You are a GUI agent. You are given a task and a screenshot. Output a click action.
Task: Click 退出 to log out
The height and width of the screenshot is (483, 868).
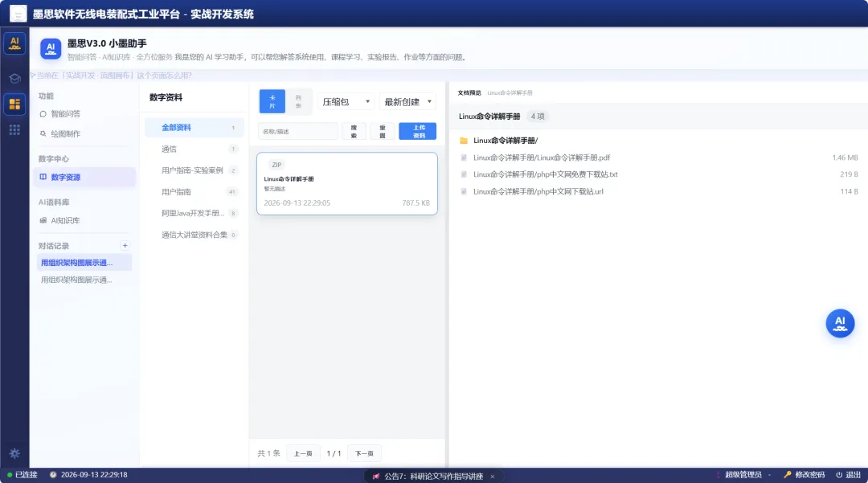848,475
